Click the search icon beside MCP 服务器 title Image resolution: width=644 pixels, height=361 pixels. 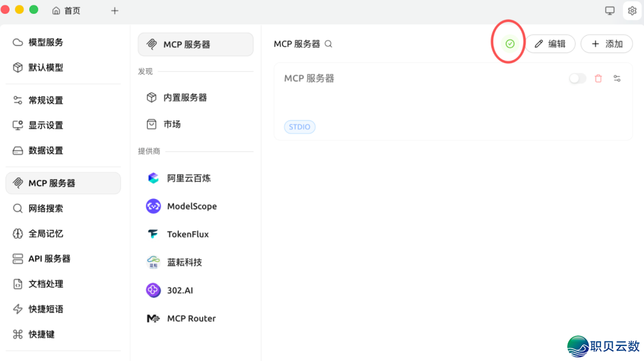[329, 44]
